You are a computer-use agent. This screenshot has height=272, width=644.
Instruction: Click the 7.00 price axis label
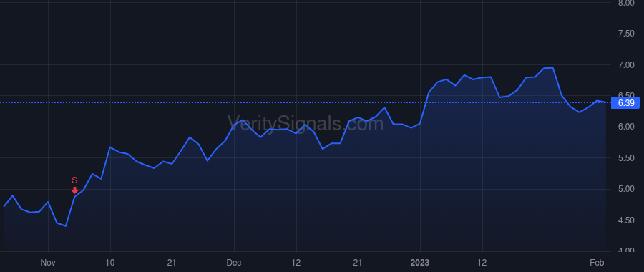(x=626, y=65)
